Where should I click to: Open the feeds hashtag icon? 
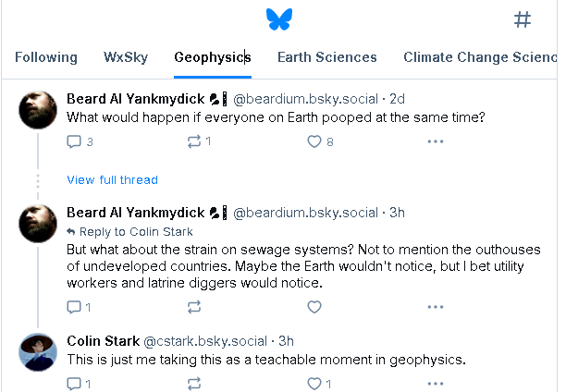(523, 19)
